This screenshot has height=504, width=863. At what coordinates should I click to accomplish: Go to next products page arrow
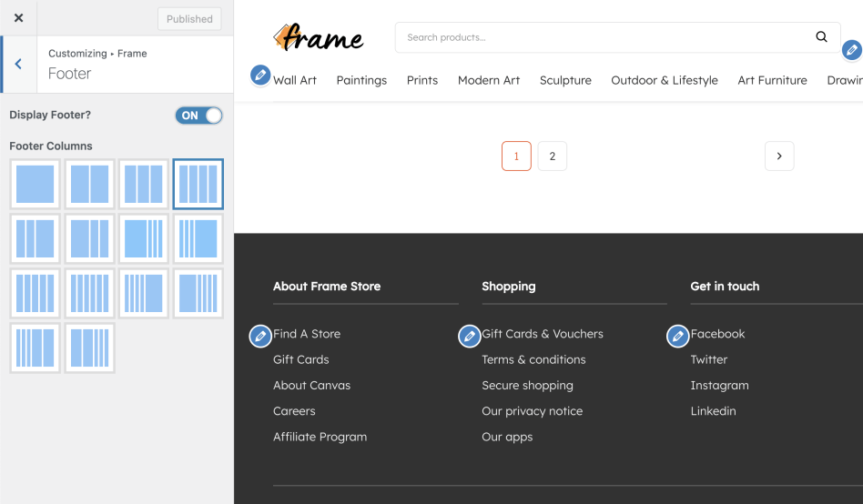pyautogui.click(x=779, y=156)
